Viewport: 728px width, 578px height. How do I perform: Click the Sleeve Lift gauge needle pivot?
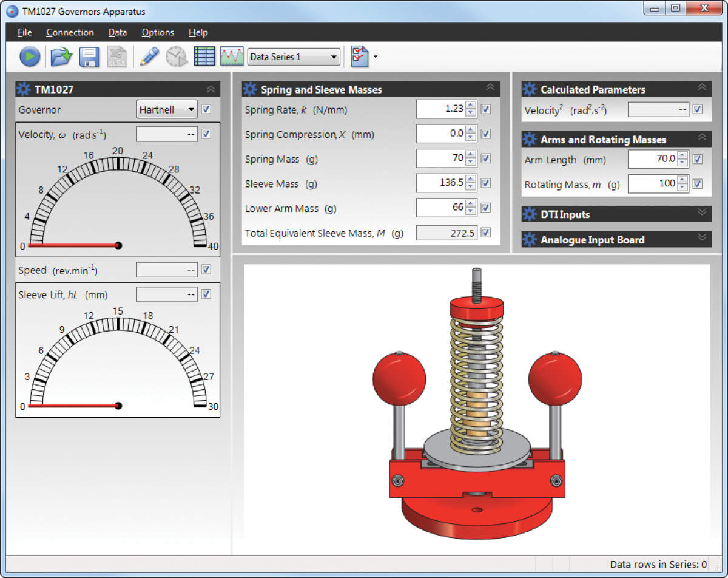click(118, 406)
